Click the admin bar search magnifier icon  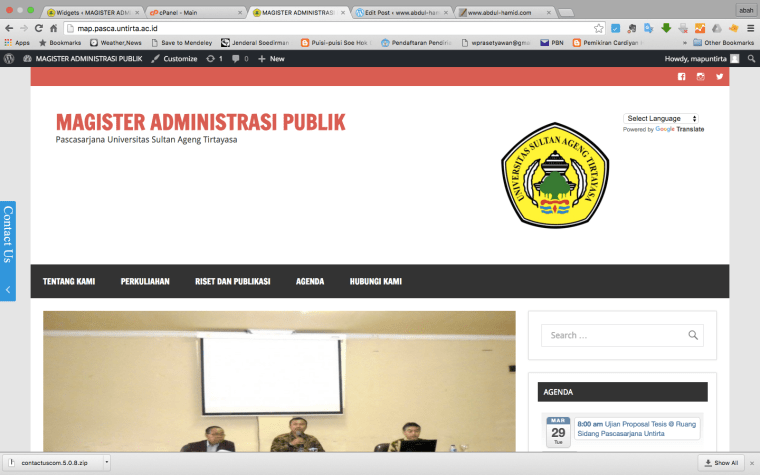click(751, 59)
